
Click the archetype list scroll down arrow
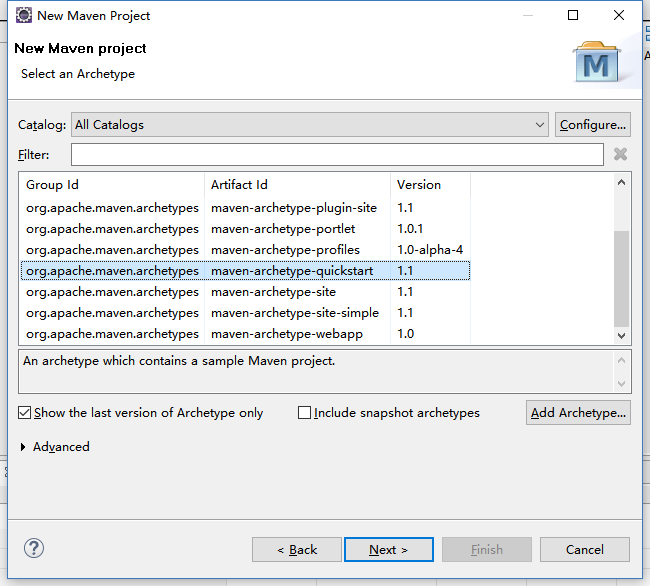(x=621, y=335)
